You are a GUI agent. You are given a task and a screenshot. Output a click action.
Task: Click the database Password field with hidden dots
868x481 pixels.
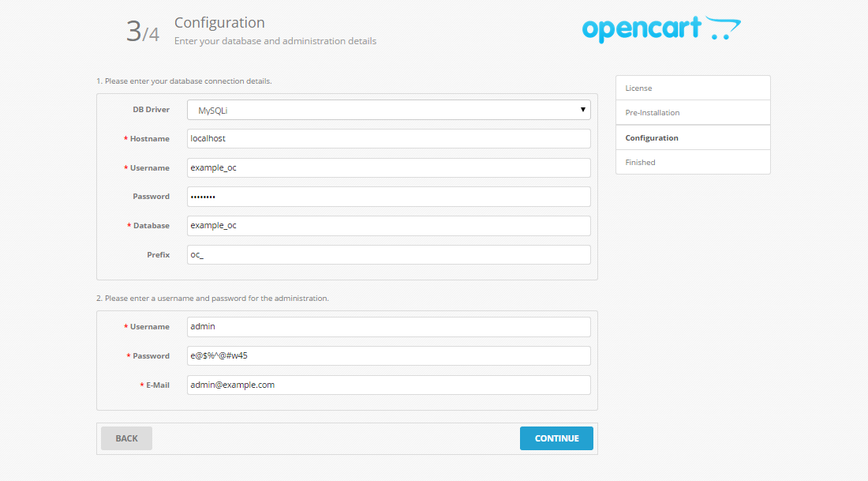click(x=388, y=196)
